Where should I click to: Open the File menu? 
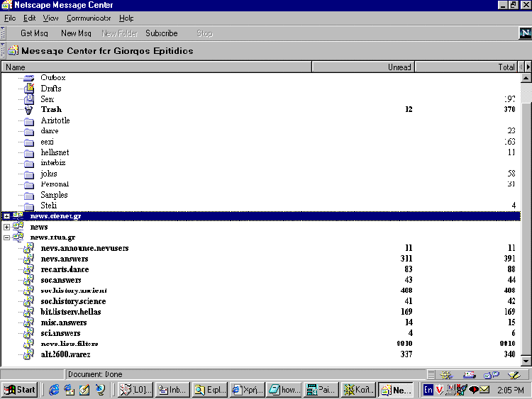(x=10, y=18)
